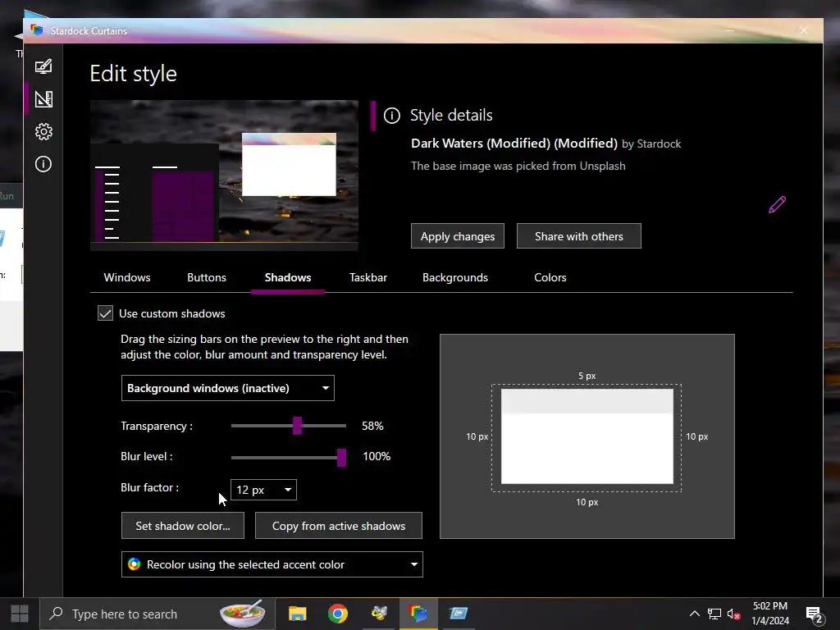Click the Blur level slider handle
Viewport: 840px width, 630px height.
pos(341,457)
